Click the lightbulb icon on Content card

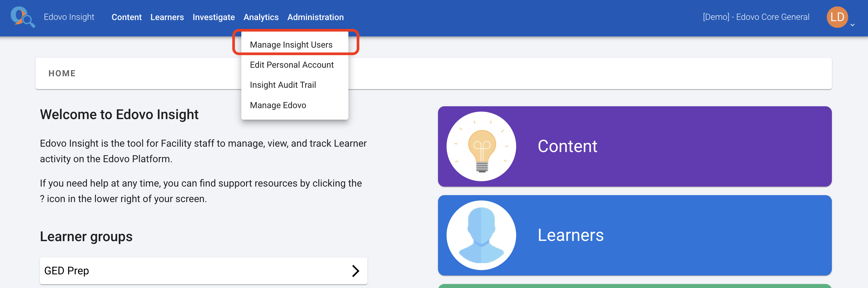tap(481, 146)
